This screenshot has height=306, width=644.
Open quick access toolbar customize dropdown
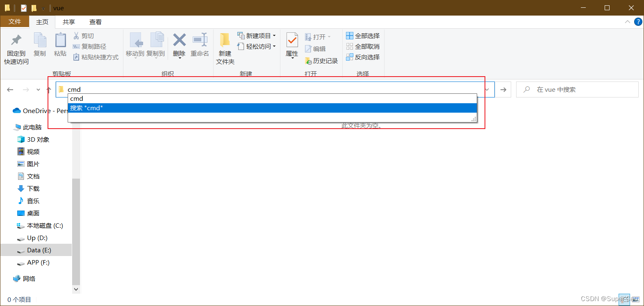(43, 8)
